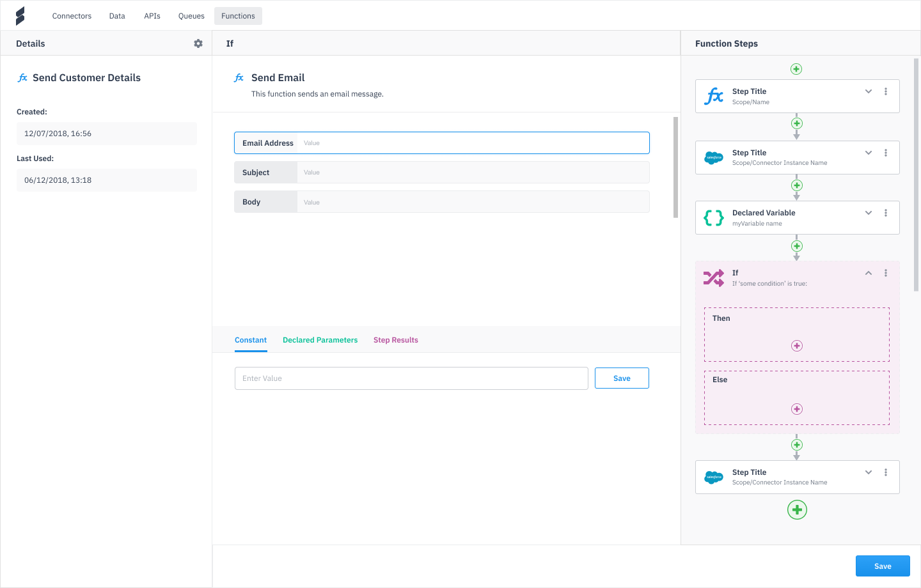Add a new step above the first Step Title
Image resolution: width=921 pixels, height=588 pixels.
point(796,68)
